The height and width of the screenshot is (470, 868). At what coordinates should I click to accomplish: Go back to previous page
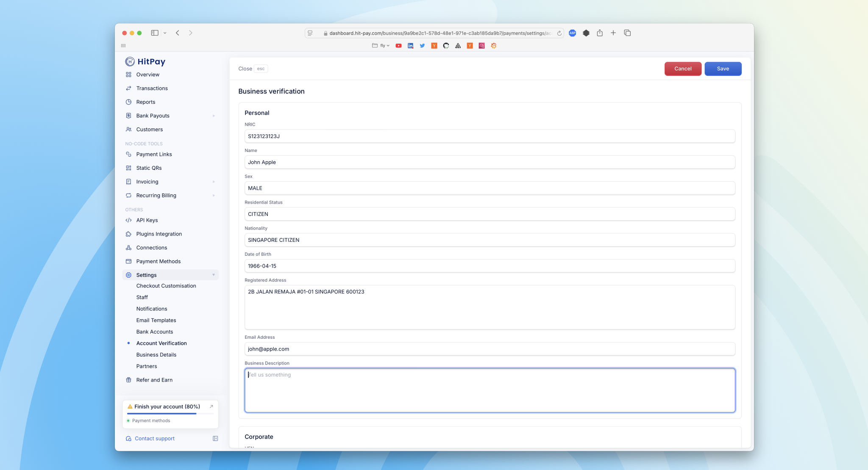pyautogui.click(x=178, y=33)
